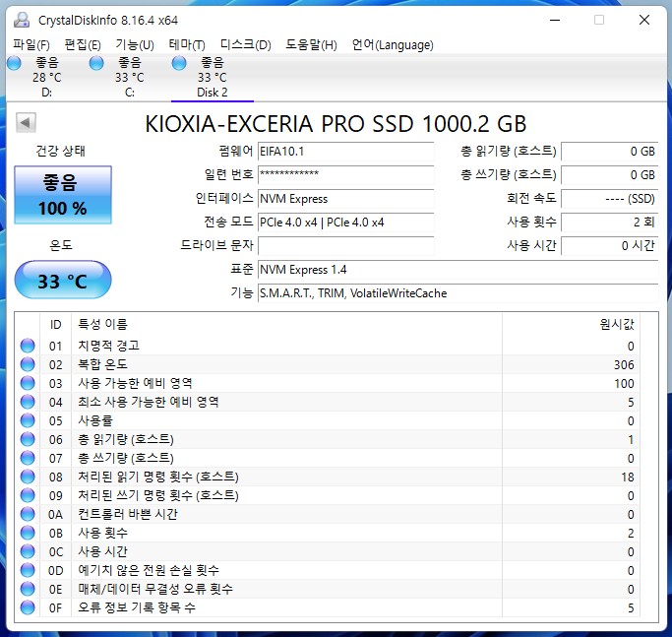Select the row 컨트롤러 바쁜 시간
The image size is (672, 637).
pyautogui.click(x=328, y=514)
